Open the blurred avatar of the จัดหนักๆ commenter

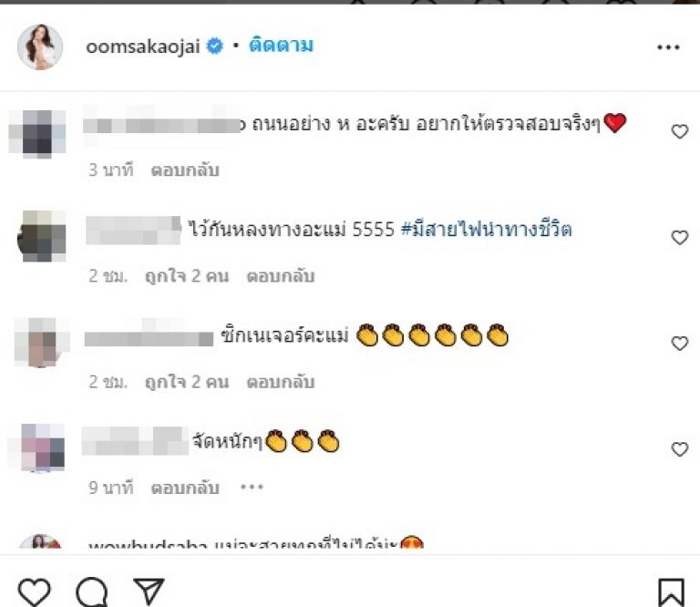pos(43,448)
